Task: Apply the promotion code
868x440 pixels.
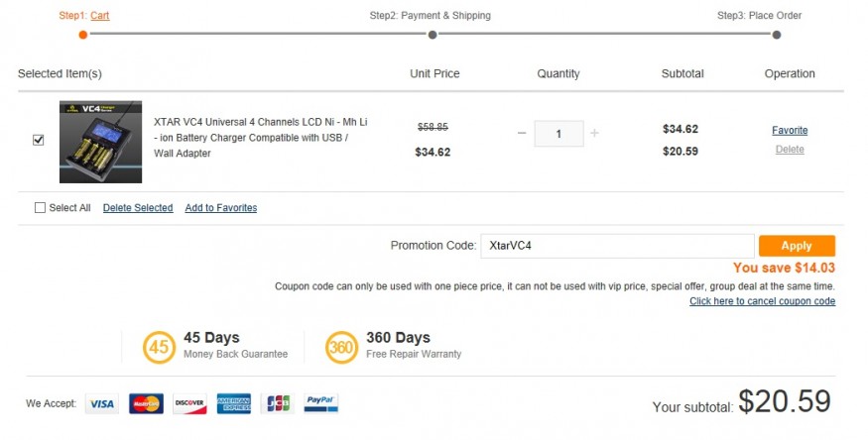Action: (x=797, y=246)
